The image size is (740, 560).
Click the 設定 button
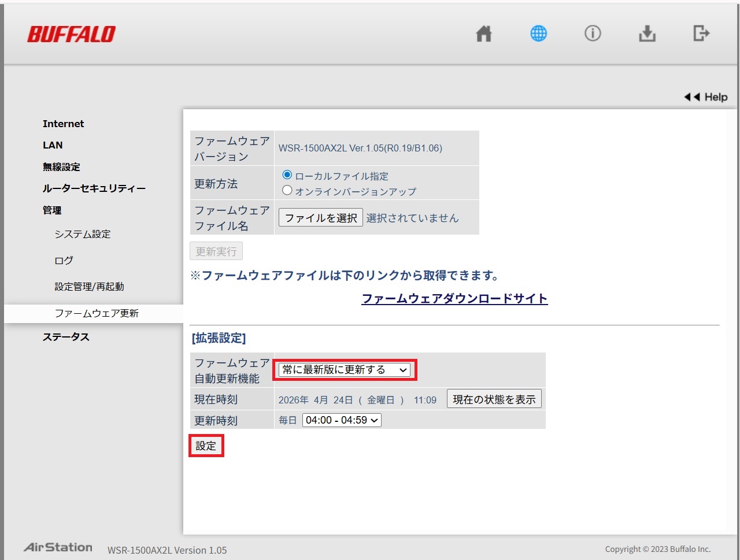click(206, 446)
